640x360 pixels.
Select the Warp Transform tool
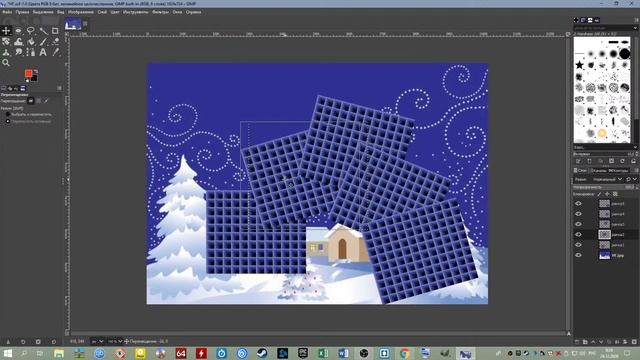point(18,41)
